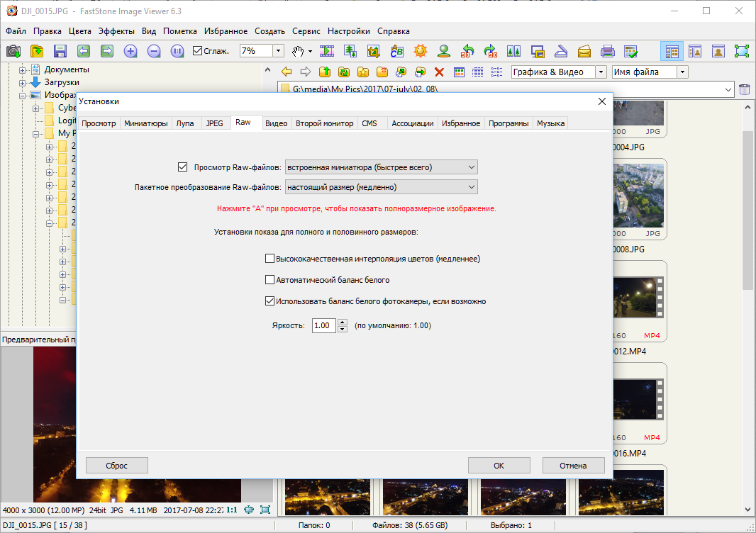The image size is (756, 533).
Task: Click the printer icon in toolbar
Action: [x=607, y=51]
